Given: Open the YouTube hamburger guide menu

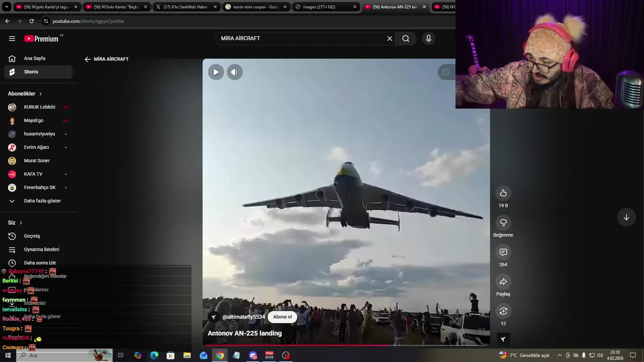Looking at the screenshot, I should click(12, 39).
